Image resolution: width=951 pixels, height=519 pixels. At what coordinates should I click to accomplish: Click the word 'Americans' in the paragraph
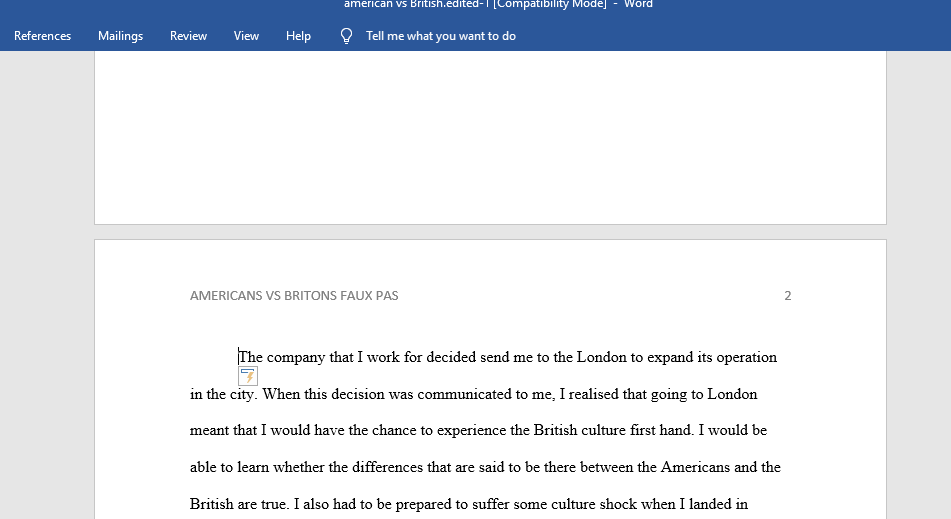(x=695, y=467)
